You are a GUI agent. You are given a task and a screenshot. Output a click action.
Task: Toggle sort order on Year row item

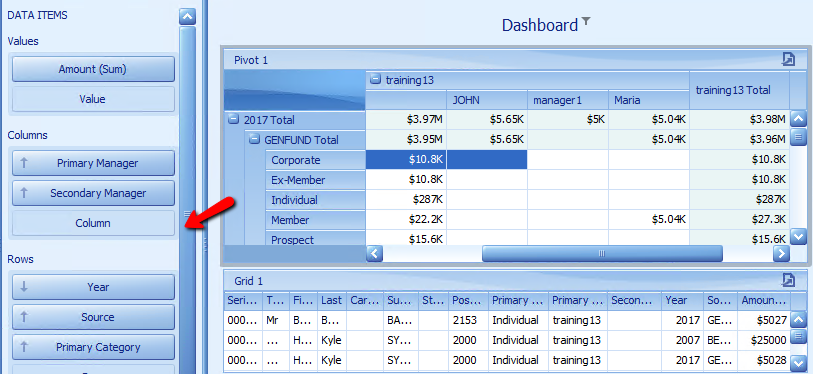tap(23, 287)
